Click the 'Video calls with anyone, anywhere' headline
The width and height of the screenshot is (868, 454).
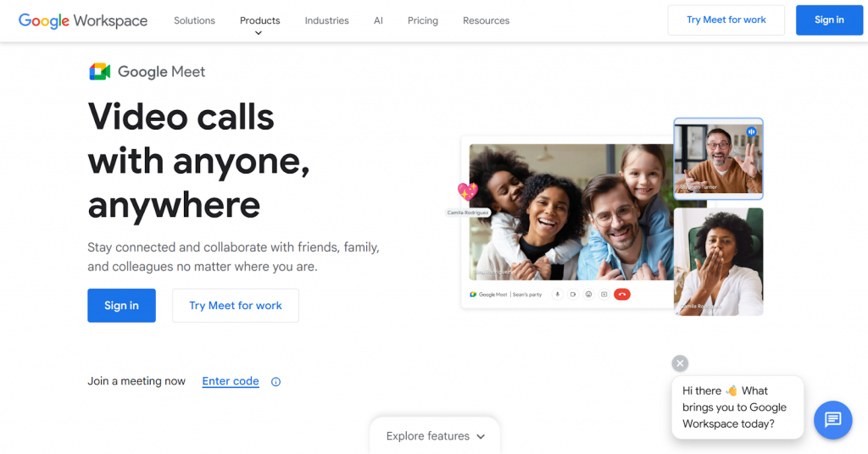pos(198,160)
